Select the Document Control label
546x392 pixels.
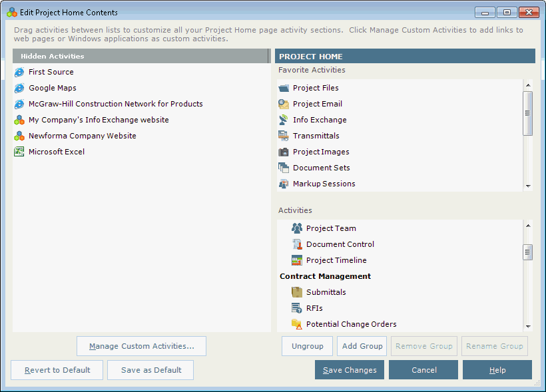click(340, 244)
